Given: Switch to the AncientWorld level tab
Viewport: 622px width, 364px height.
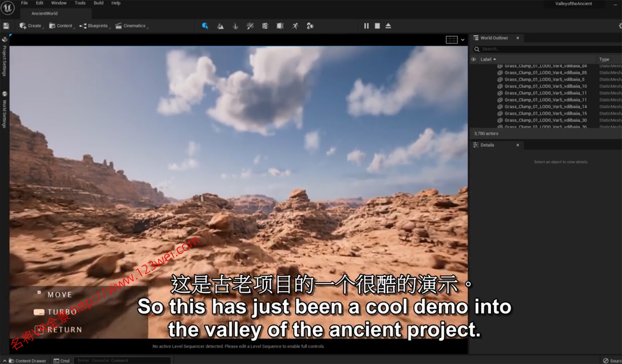Looking at the screenshot, I should (44, 13).
